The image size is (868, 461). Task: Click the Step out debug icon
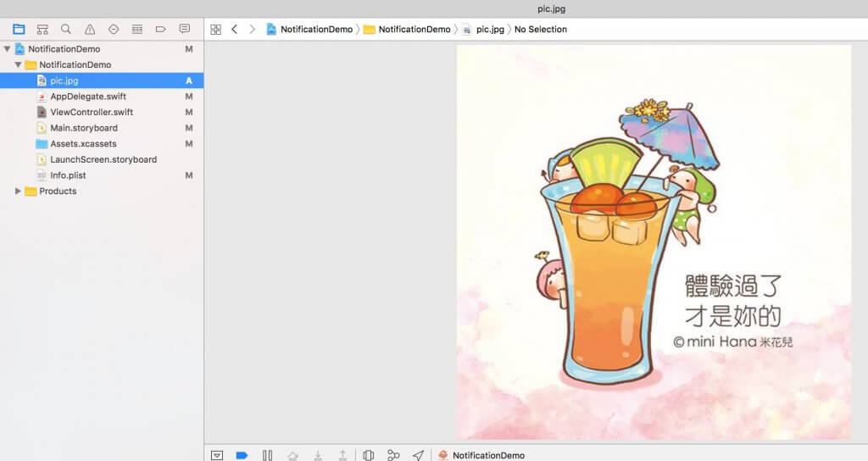pyautogui.click(x=342, y=455)
